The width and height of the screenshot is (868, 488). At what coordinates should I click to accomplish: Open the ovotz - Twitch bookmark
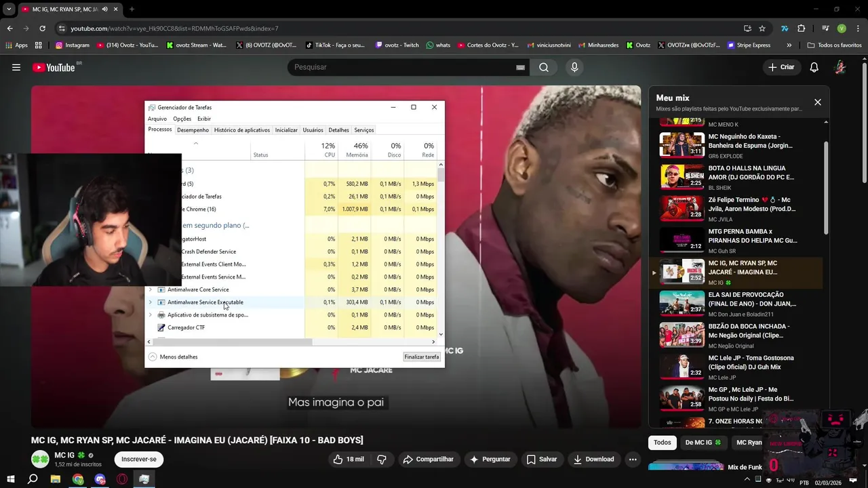(397, 45)
